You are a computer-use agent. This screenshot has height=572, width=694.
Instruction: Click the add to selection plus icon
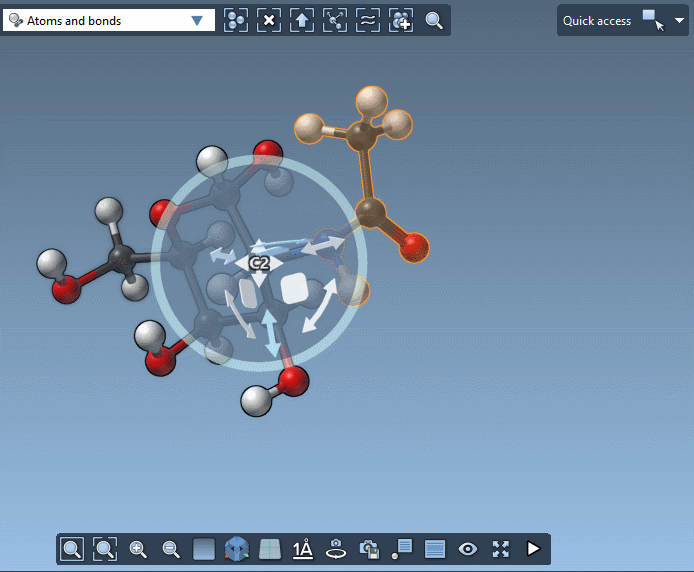pos(401,20)
